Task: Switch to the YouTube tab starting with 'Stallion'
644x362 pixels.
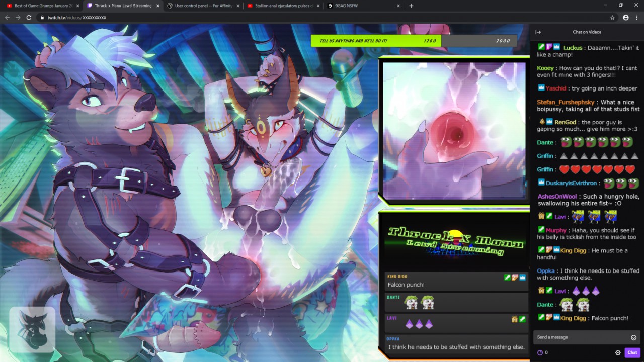Action: click(x=283, y=6)
